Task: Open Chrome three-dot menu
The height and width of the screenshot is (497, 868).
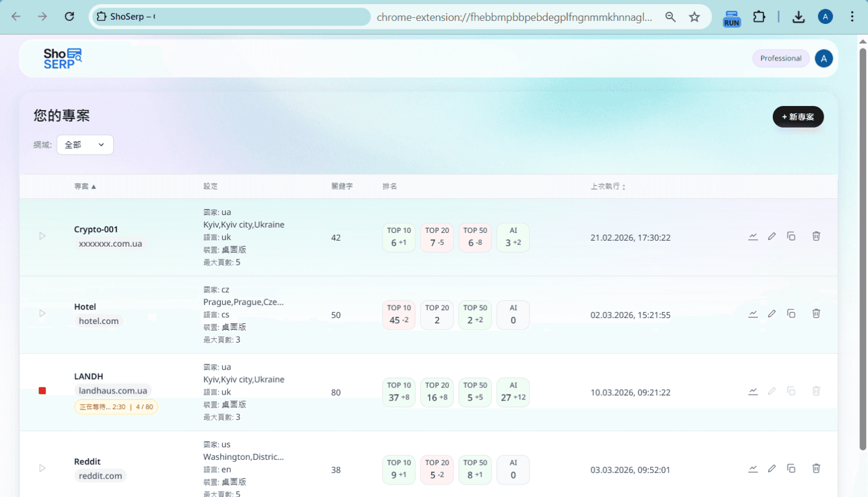Action: pos(852,17)
